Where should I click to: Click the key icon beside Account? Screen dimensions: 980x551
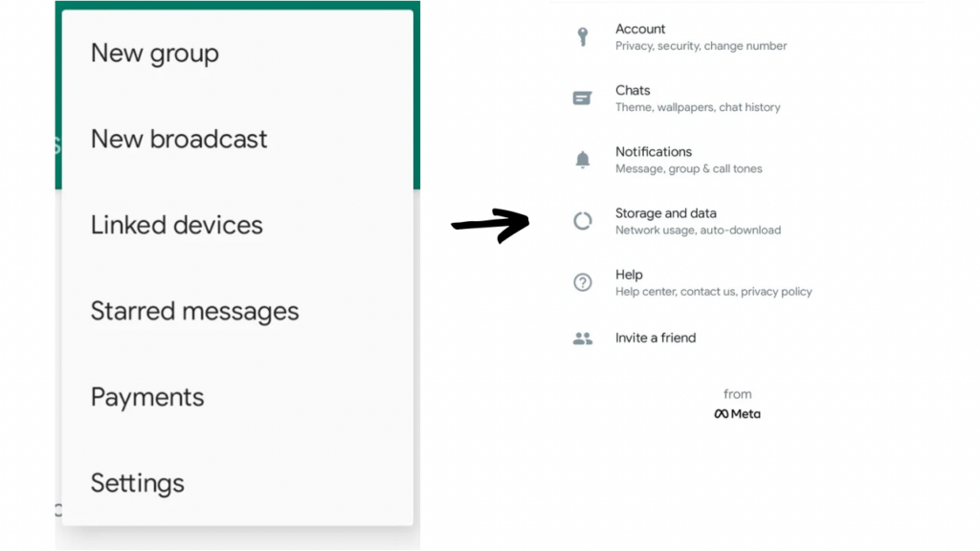pyautogui.click(x=582, y=37)
